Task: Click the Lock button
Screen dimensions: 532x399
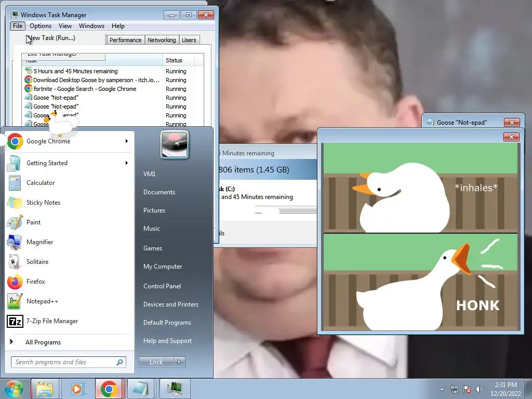Action: point(156,362)
